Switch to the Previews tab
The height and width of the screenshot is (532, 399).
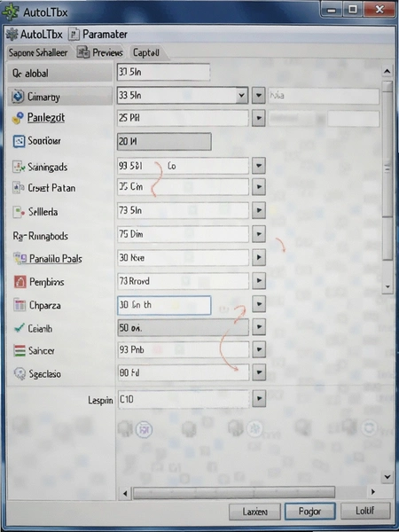click(x=100, y=52)
